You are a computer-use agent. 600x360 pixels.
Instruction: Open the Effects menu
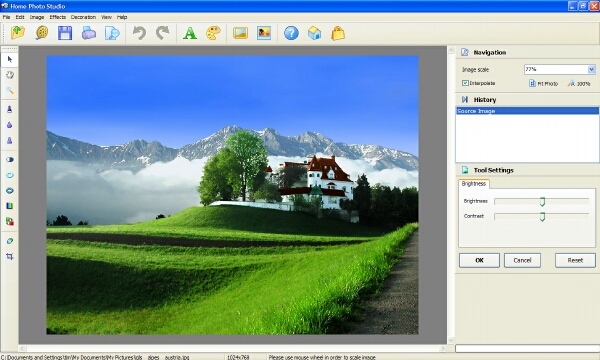58,17
